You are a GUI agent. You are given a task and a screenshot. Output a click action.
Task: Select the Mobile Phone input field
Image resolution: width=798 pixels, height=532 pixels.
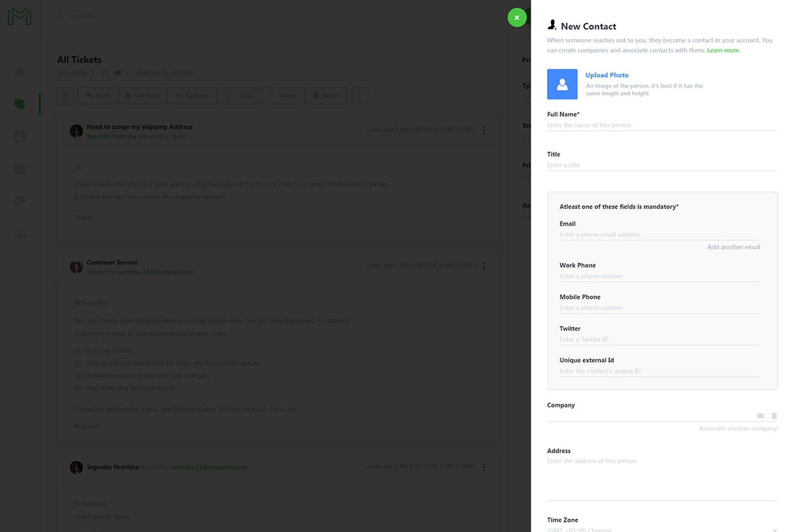[659, 308]
